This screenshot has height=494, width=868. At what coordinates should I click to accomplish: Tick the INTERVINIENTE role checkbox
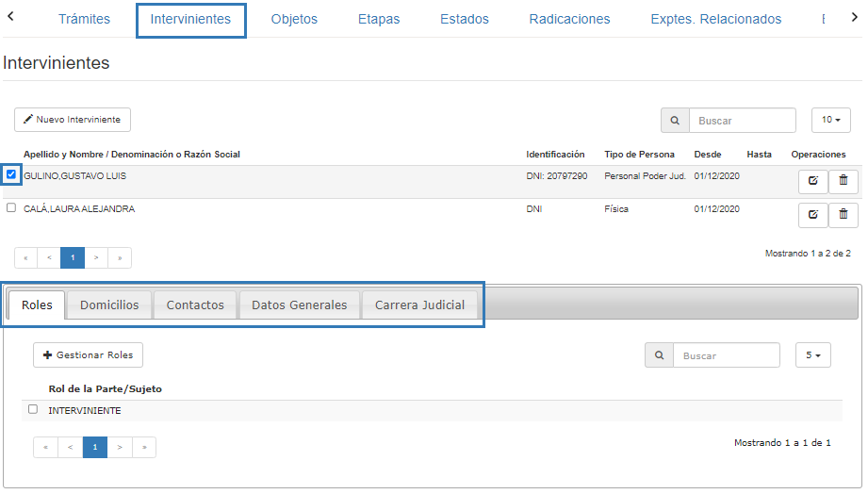(33, 409)
